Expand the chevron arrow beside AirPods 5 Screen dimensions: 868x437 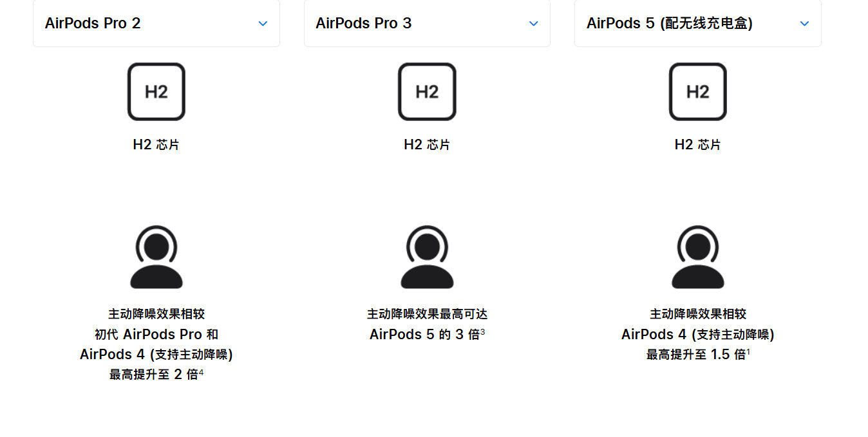point(804,24)
